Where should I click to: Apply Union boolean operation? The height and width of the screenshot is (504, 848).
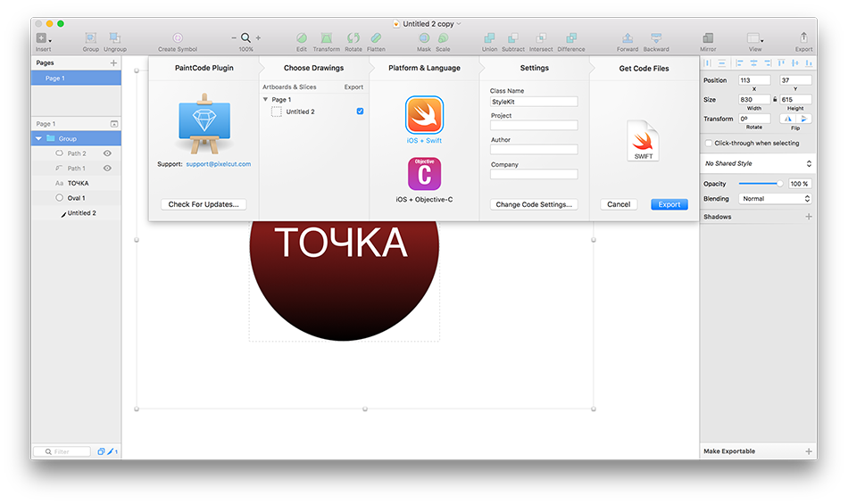point(489,37)
